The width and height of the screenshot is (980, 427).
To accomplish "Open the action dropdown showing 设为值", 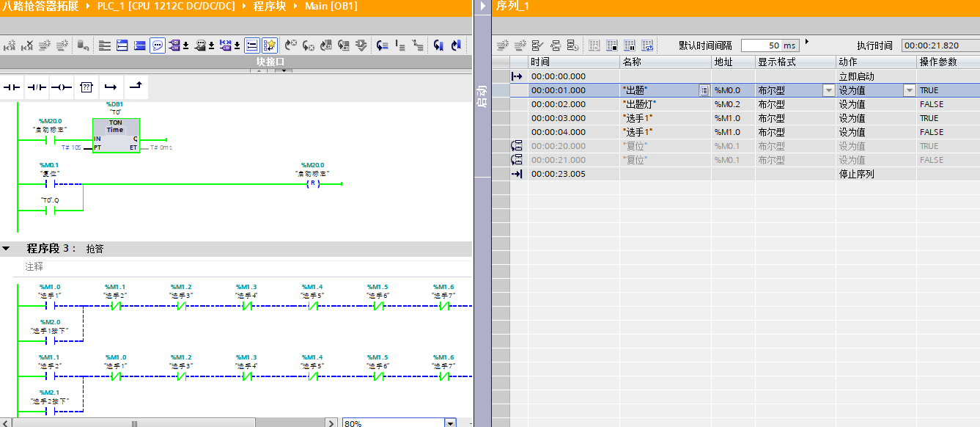I will pyautogui.click(x=910, y=90).
